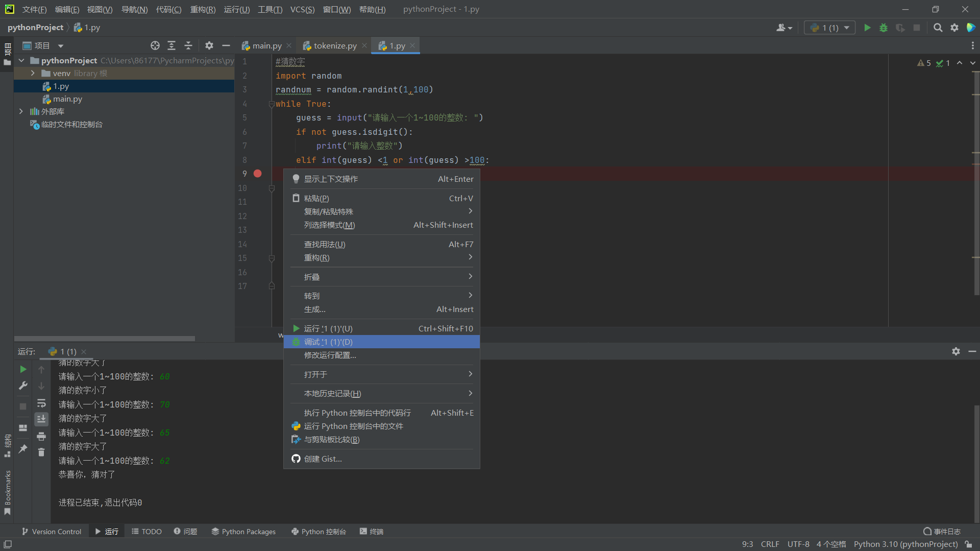Select 创建 Gist... menu entry
Screen dimensions: 980x551
pyautogui.click(x=382, y=459)
